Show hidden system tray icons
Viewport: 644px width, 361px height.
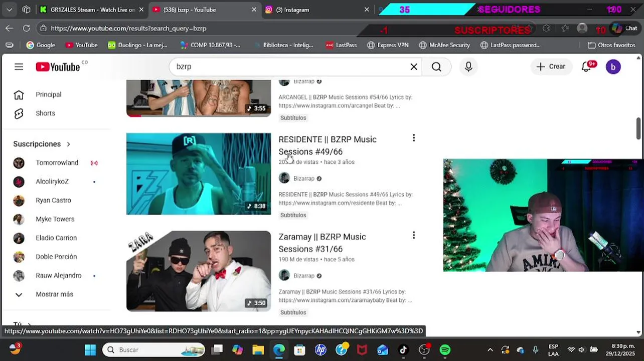click(x=490, y=350)
